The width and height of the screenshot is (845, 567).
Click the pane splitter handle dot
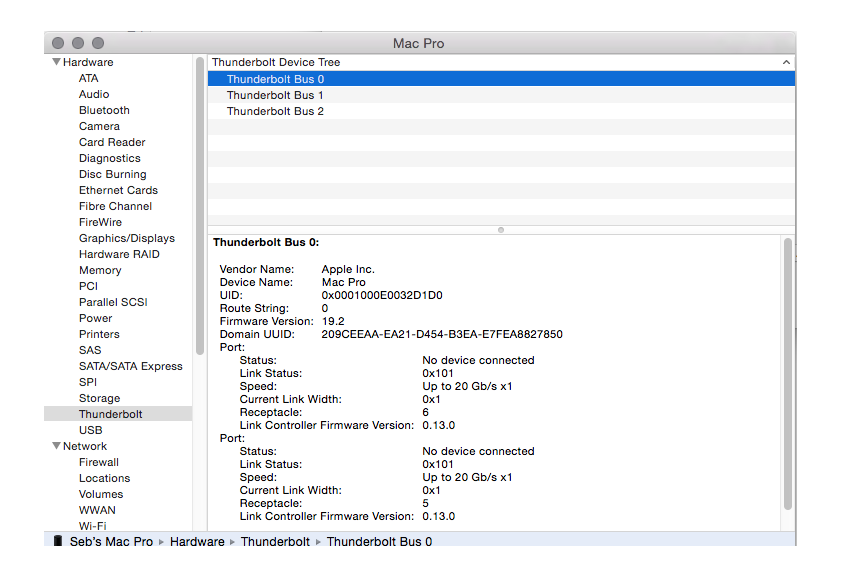click(501, 230)
